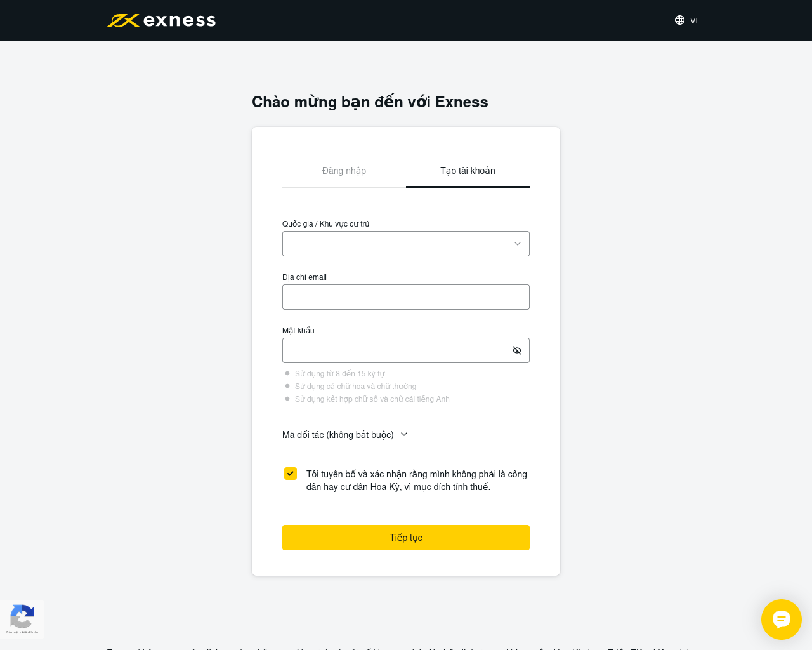Click the chevron in country dropdown
Screen dimensions: 812x650
(518, 244)
